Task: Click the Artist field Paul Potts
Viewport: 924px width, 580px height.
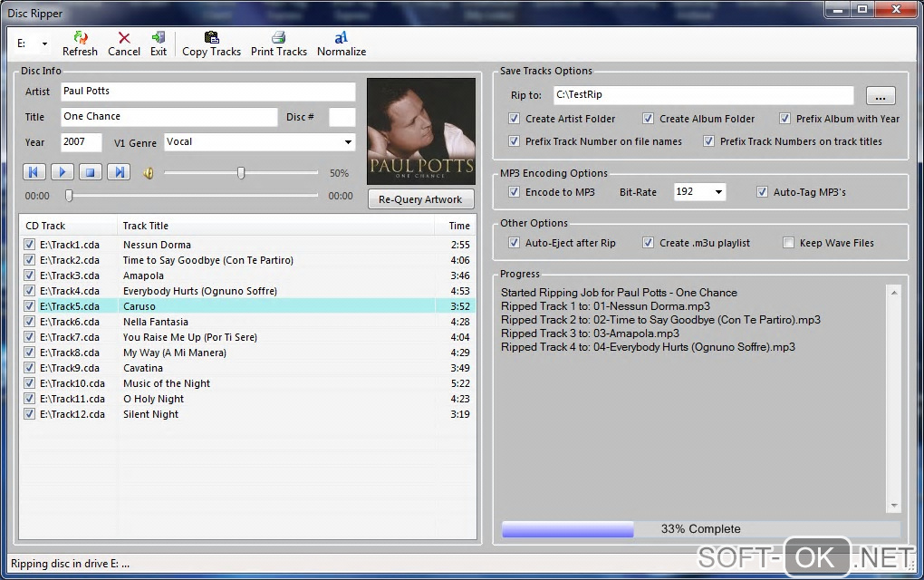Action: point(208,92)
